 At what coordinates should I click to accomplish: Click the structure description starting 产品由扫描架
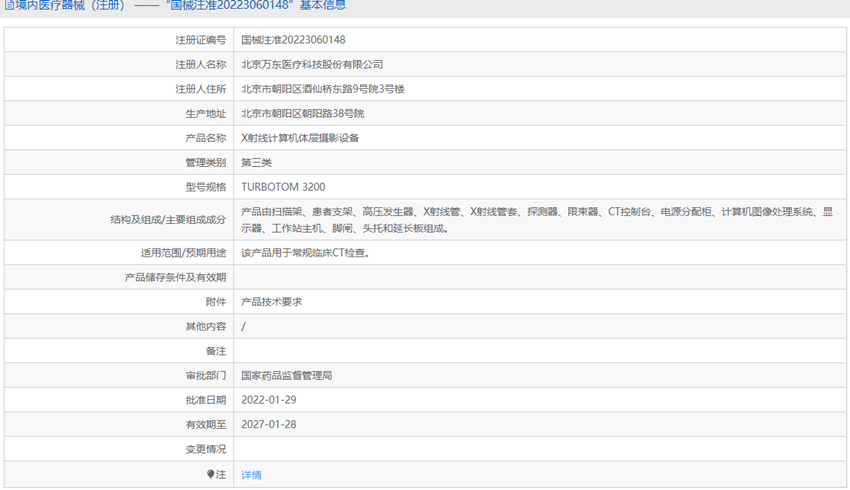[x=537, y=220]
